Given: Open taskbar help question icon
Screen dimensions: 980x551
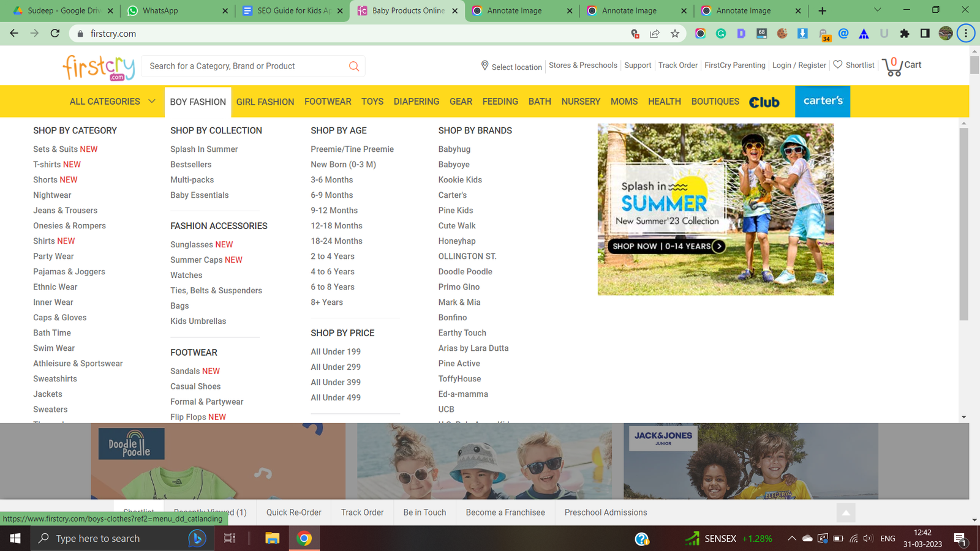Looking at the screenshot, I should pyautogui.click(x=642, y=539).
